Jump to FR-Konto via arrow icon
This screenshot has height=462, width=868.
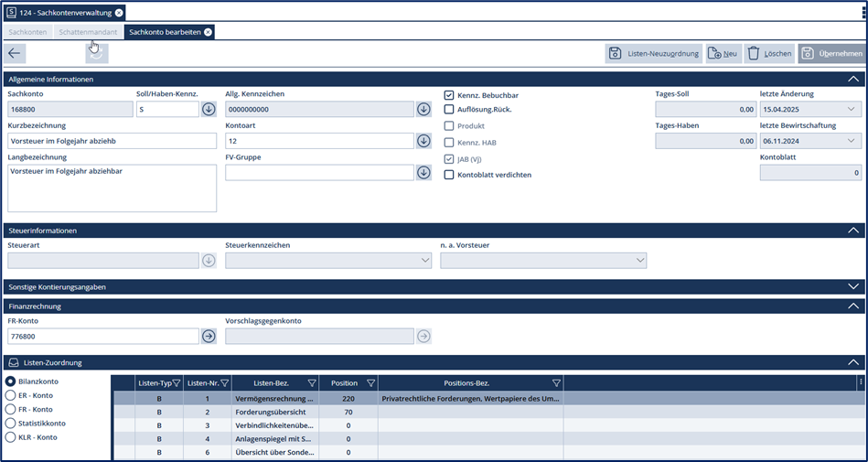209,336
